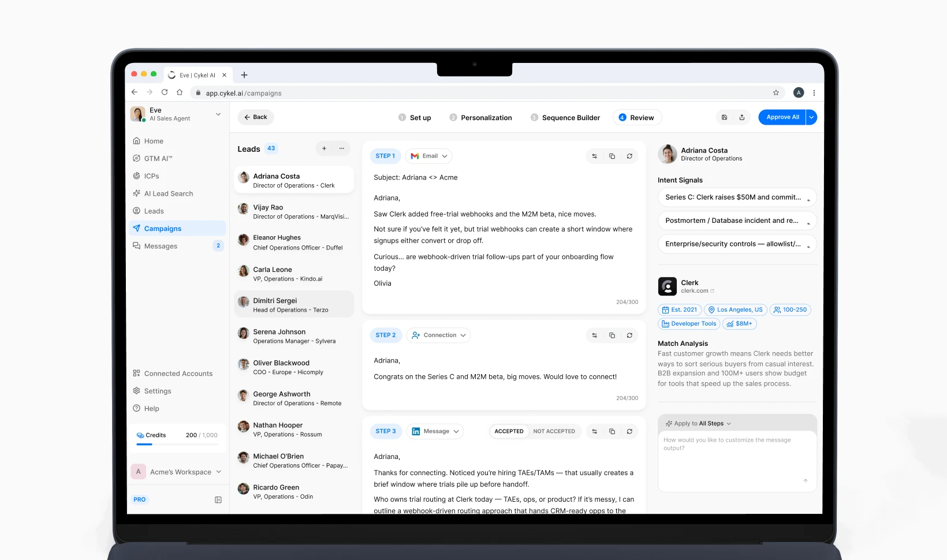
Task: Open the browser three-dot menu
Action: 814,92
